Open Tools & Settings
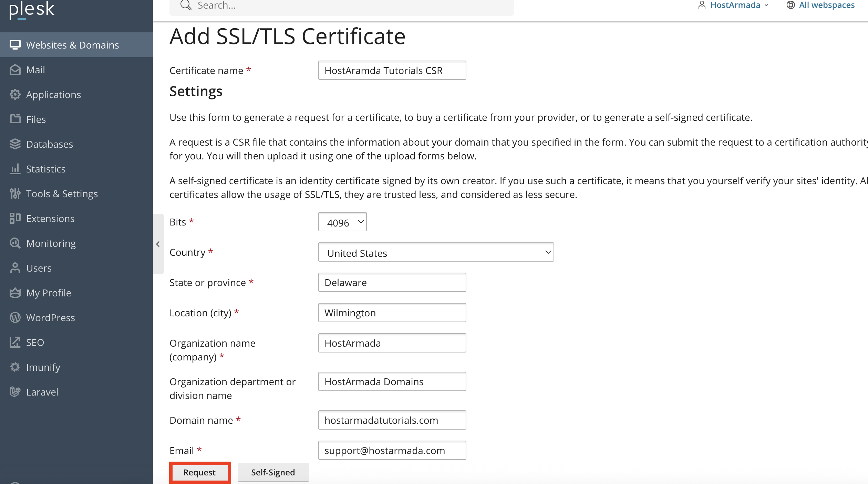Viewport: 868px width, 484px height. (62, 193)
